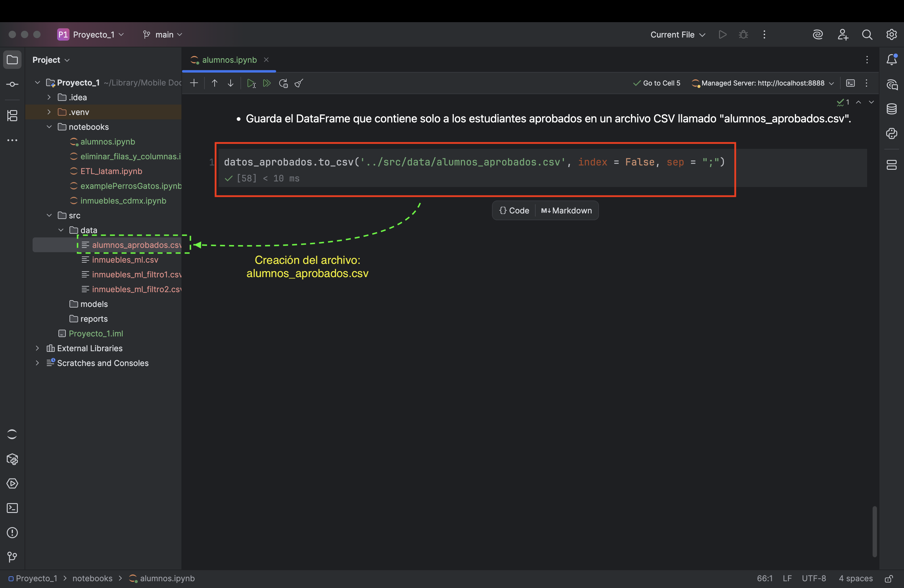Toggle read-only lock in status bar
This screenshot has height=588, width=904.
tap(888, 578)
